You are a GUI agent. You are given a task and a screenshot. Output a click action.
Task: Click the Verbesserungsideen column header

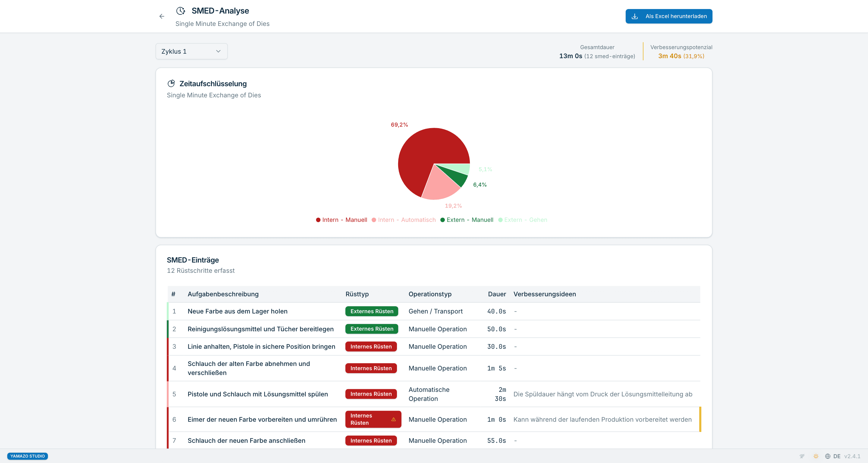click(x=545, y=294)
